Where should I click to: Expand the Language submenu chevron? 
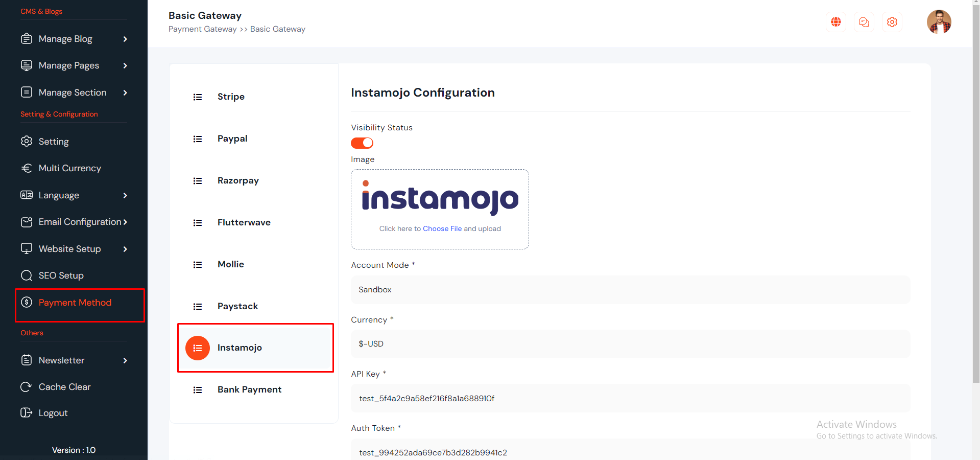[x=125, y=195]
